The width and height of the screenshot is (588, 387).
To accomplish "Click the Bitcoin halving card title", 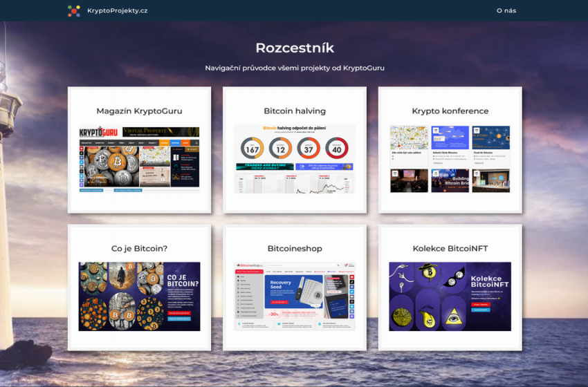I will [295, 111].
